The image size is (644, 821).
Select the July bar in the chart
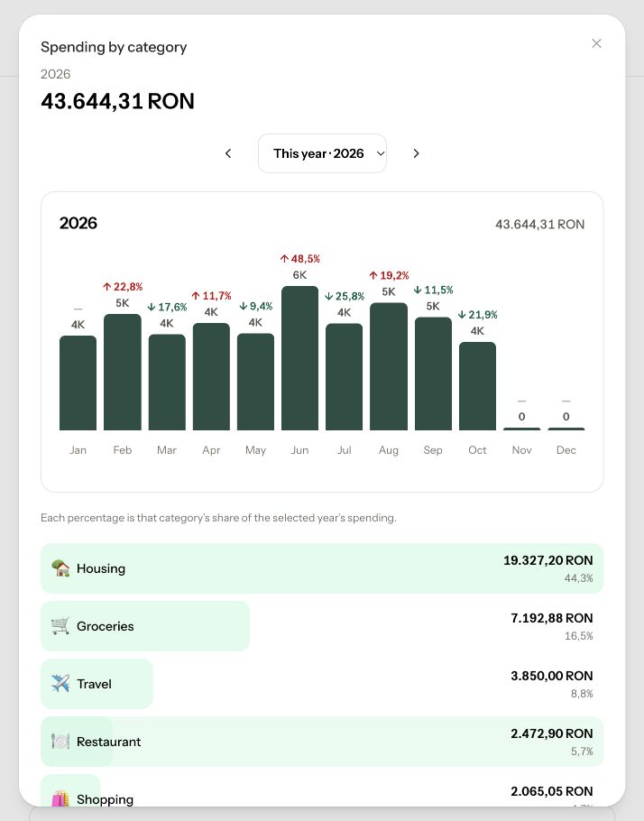coord(344,377)
